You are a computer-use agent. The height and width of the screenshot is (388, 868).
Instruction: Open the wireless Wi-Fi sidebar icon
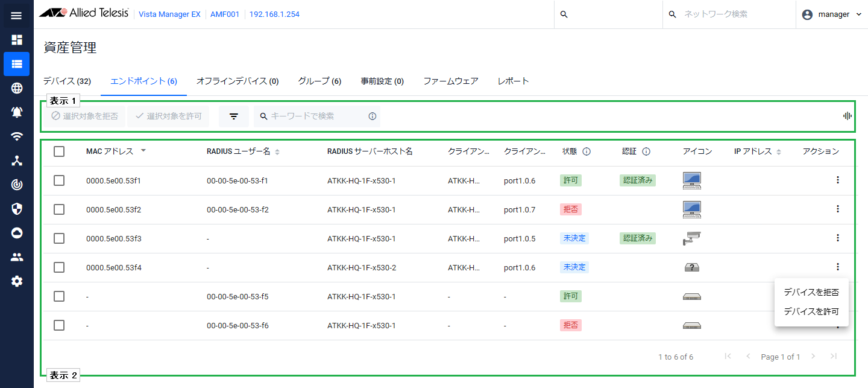point(16,136)
